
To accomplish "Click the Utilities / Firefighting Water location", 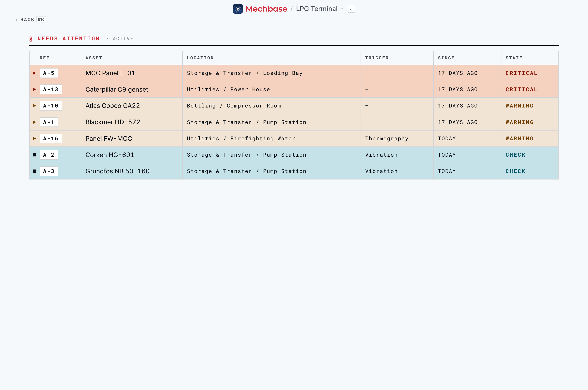I will pos(241,138).
